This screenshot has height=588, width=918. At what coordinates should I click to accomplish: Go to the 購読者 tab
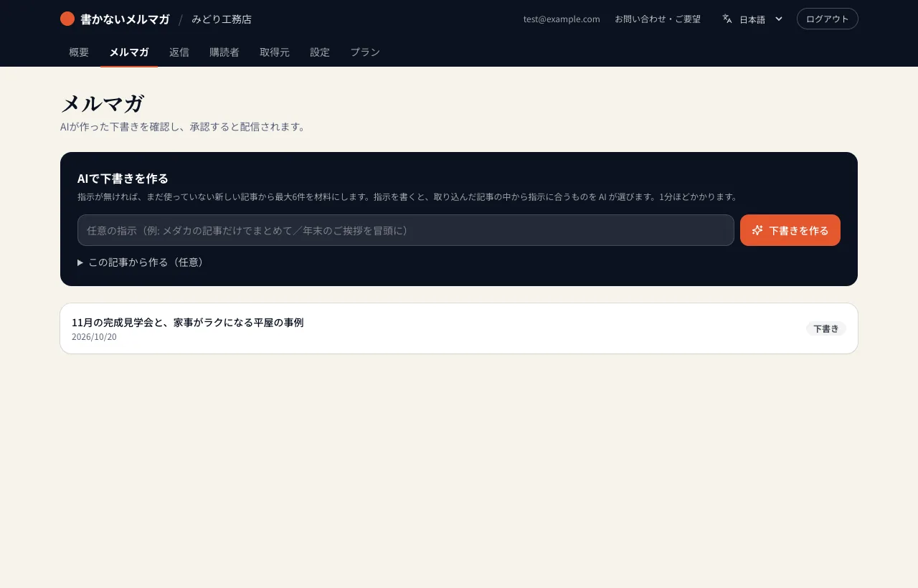(x=224, y=52)
